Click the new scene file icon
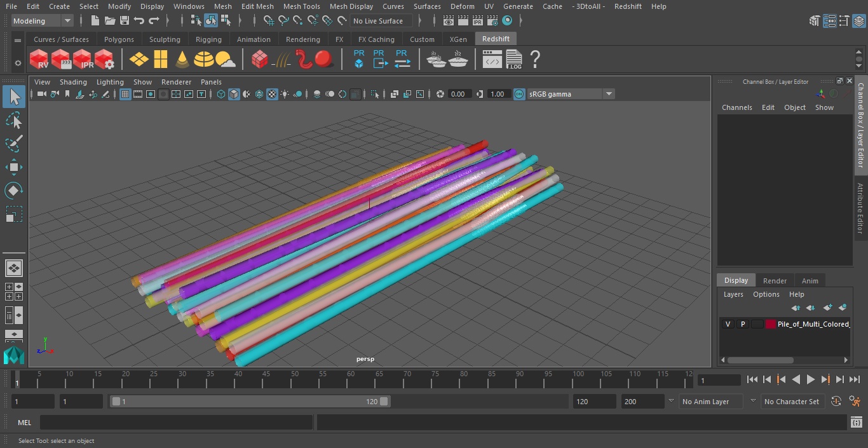Screen dimensions: 868x448 [x=95, y=21]
